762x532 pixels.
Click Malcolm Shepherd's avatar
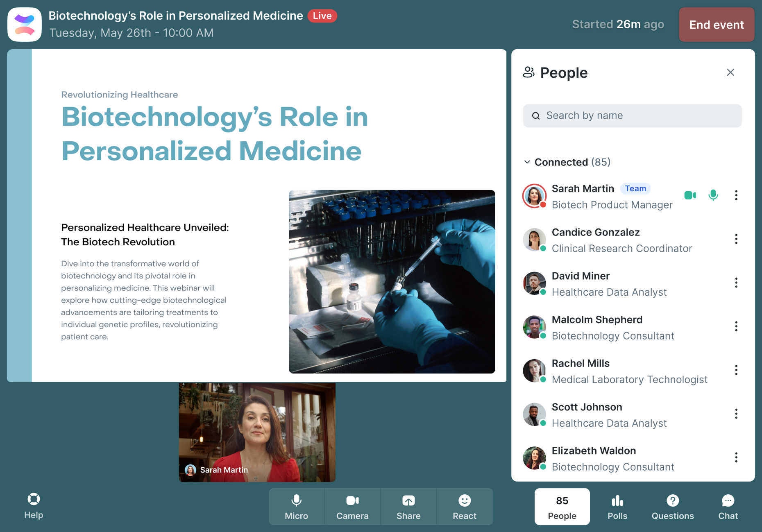[535, 327]
